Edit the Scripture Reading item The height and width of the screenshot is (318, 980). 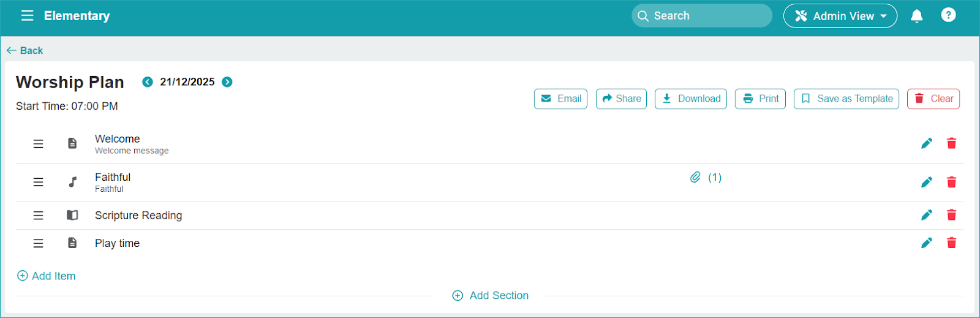coord(926,215)
